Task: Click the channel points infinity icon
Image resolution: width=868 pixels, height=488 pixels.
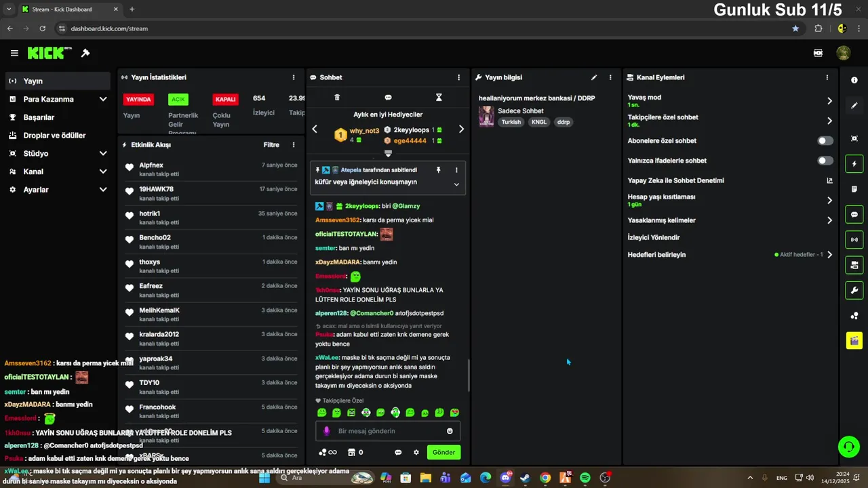Action: tap(328, 452)
